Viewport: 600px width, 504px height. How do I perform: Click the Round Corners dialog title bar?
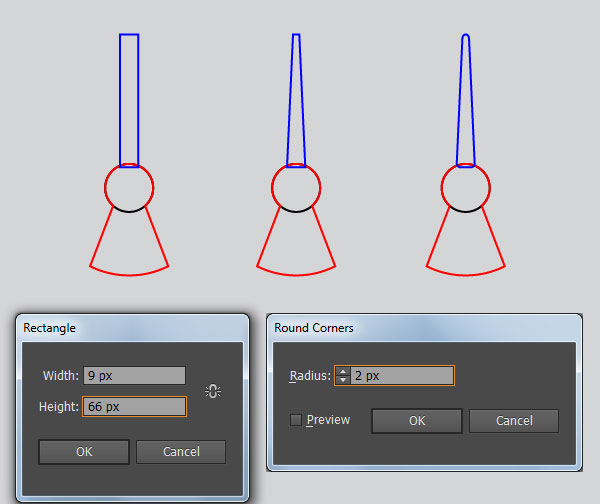pos(424,328)
